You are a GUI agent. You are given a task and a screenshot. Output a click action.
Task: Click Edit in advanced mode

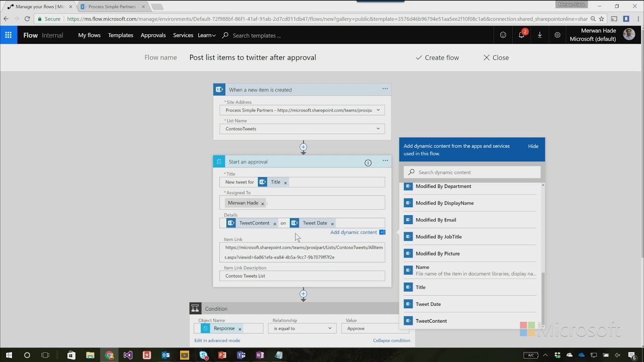coord(217,340)
